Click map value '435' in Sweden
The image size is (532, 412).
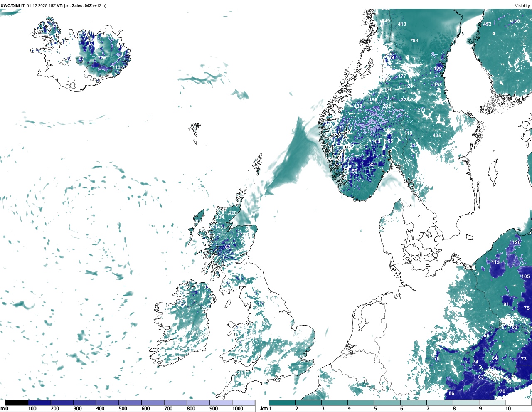(437, 136)
